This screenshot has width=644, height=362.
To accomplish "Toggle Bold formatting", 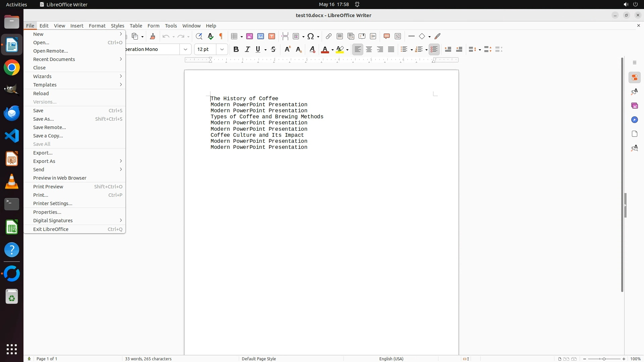I will tap(236, 49).
